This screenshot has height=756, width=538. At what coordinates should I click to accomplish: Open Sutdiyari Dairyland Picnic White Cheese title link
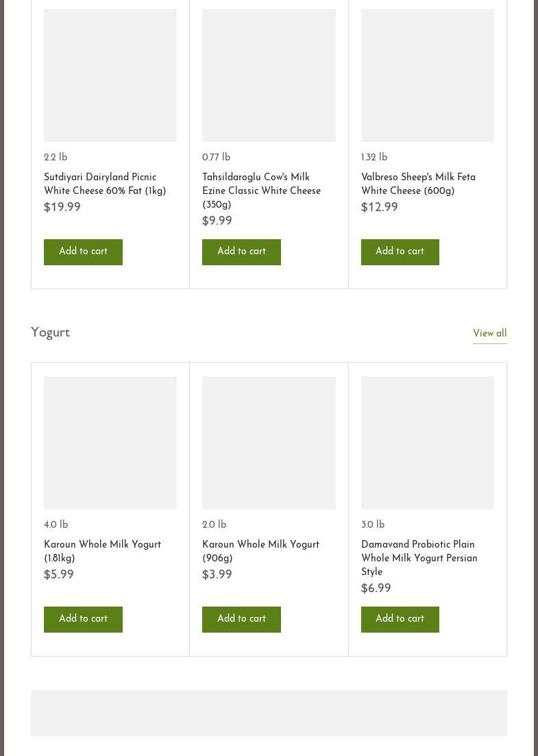click(x=105, y=184)
